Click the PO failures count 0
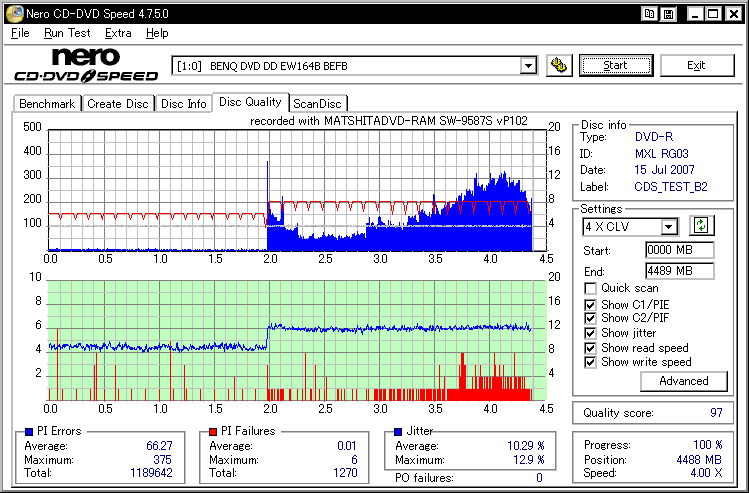 pyautogui.click(x=539, y=478)
